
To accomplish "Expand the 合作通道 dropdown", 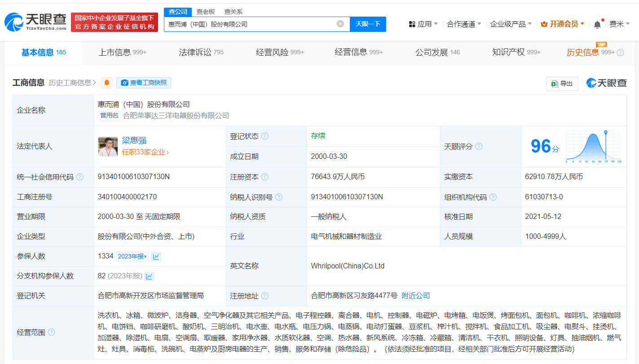I will [464, 24].
